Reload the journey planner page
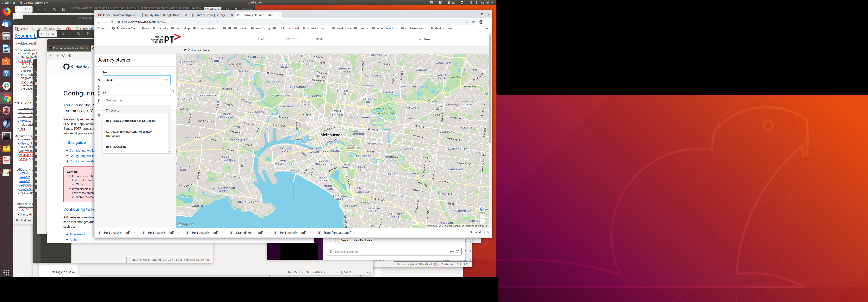The width and height of the screenshot is (868, 302). click(111, 22)
